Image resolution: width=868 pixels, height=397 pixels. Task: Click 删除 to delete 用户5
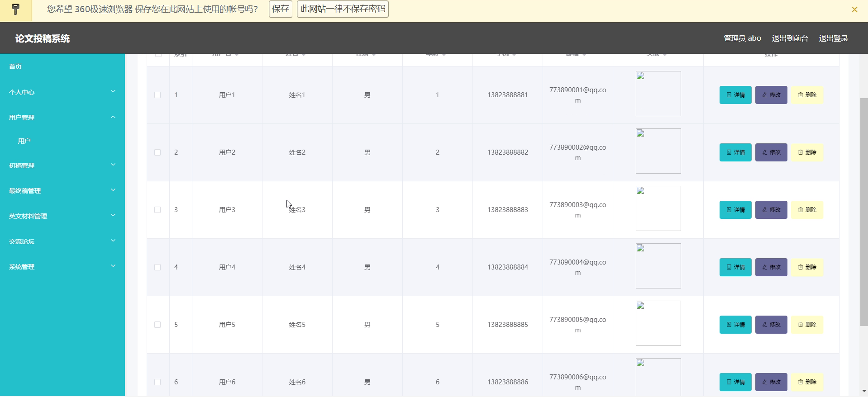click(x=807, y=325)
